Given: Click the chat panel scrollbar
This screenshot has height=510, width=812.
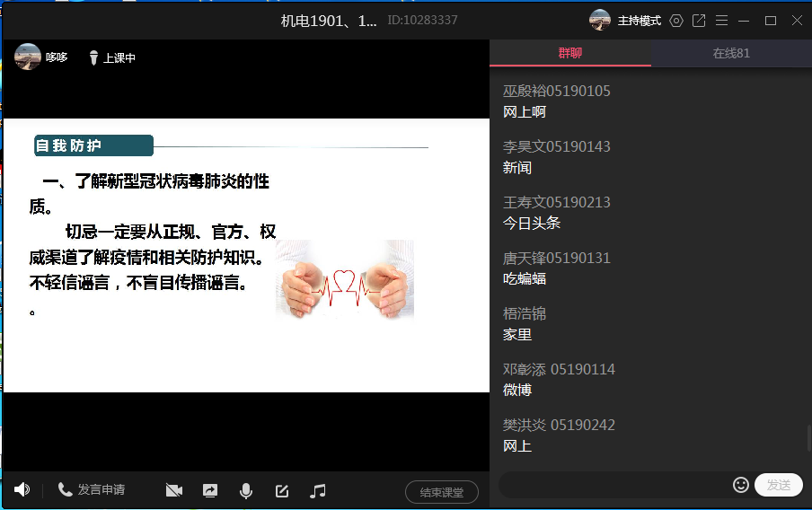Looking at the screenshot, I should click(x=808, y=438).
